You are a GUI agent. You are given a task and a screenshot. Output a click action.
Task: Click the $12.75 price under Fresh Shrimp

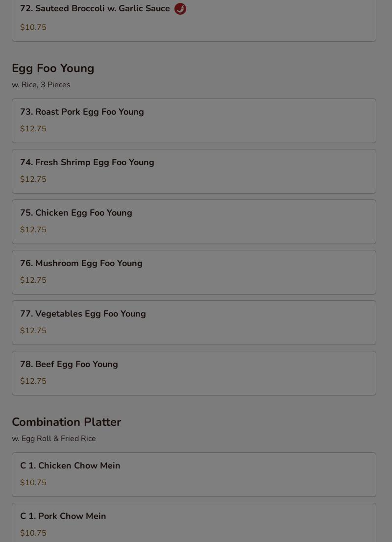tap(33, 179)
